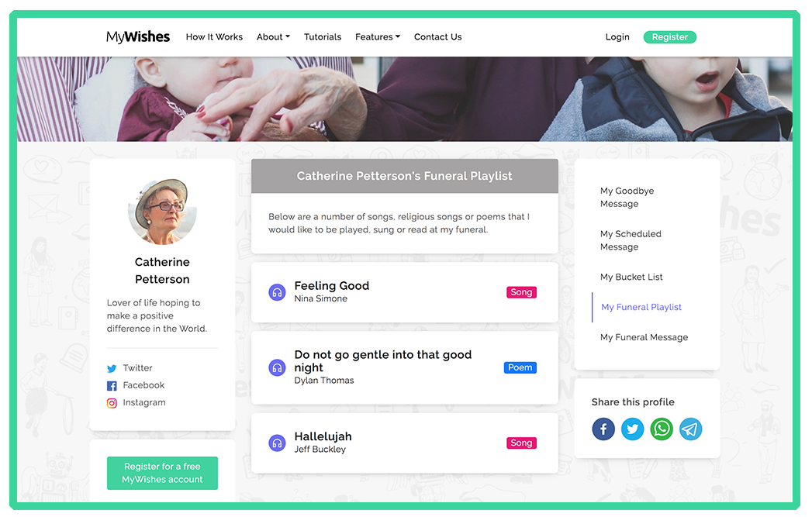Click the headphones icon beside Dylan Thomas's poem
This screenshot has width=812, height=517.
click(277, 367)
